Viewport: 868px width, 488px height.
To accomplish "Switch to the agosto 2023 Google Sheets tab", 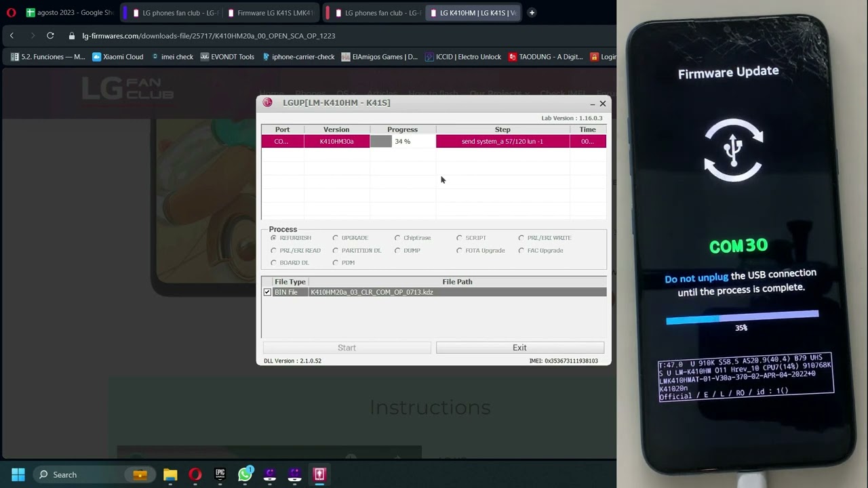I will coord(70,12).
